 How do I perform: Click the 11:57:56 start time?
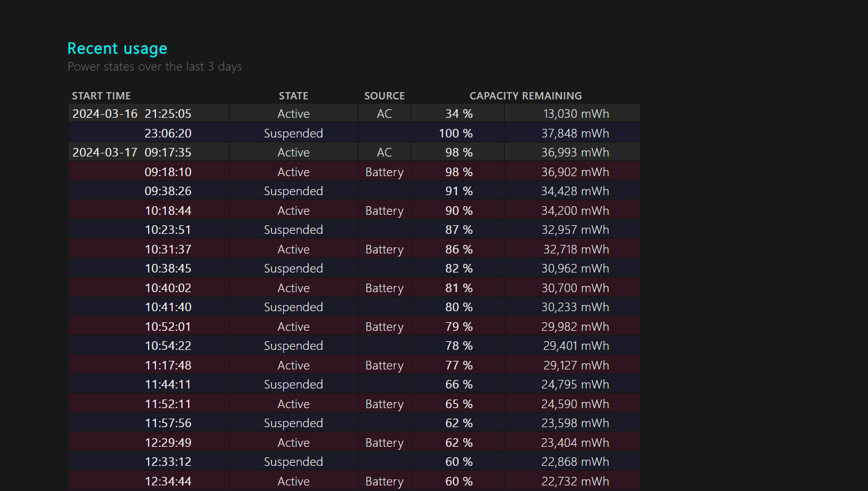click(168, 423)
